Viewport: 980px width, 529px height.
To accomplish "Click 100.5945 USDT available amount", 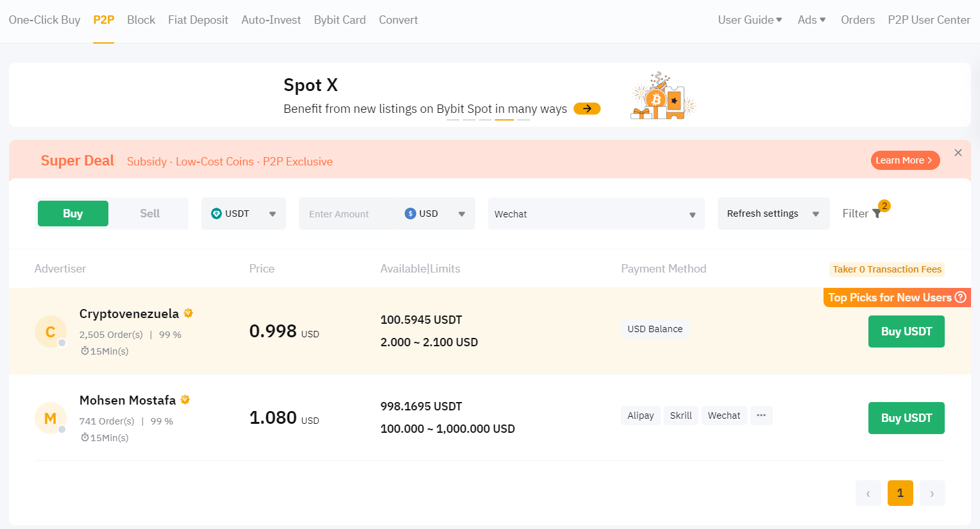I will [x=421, y=320].
